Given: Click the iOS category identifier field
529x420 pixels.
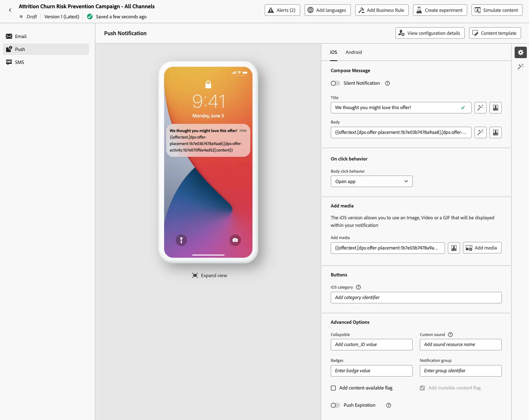Looking at the screenshot, I should point(416,298).
